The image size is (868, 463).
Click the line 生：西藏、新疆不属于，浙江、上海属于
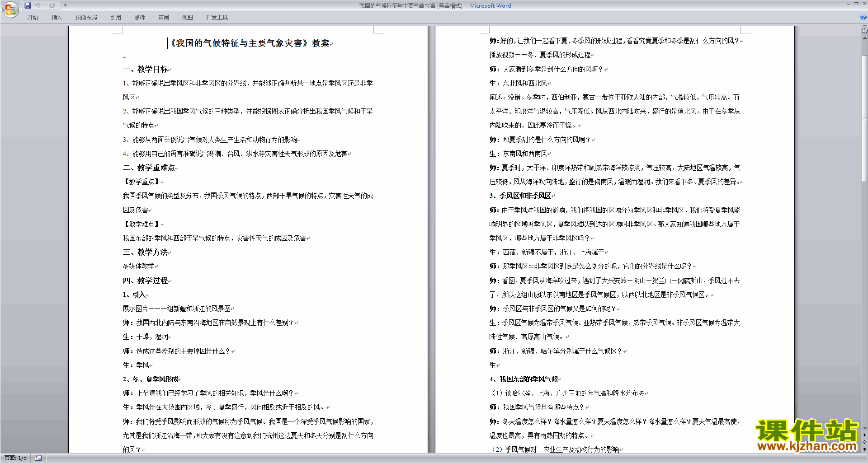(x=547, y=252)
